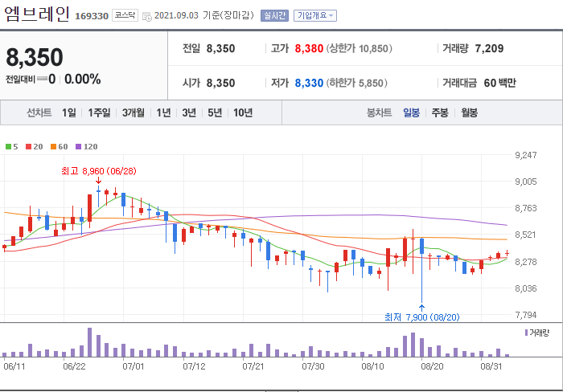Click the 봉차트 label
Image resolution: width=563 pixels, height=392 pixels.
tap(379, 112)
